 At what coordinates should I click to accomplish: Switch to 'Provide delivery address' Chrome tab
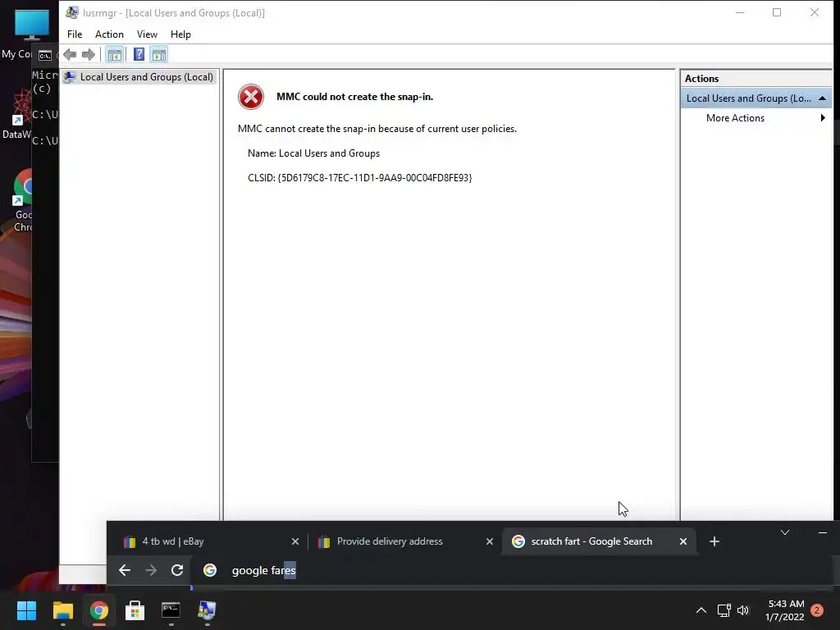[404, 541]
